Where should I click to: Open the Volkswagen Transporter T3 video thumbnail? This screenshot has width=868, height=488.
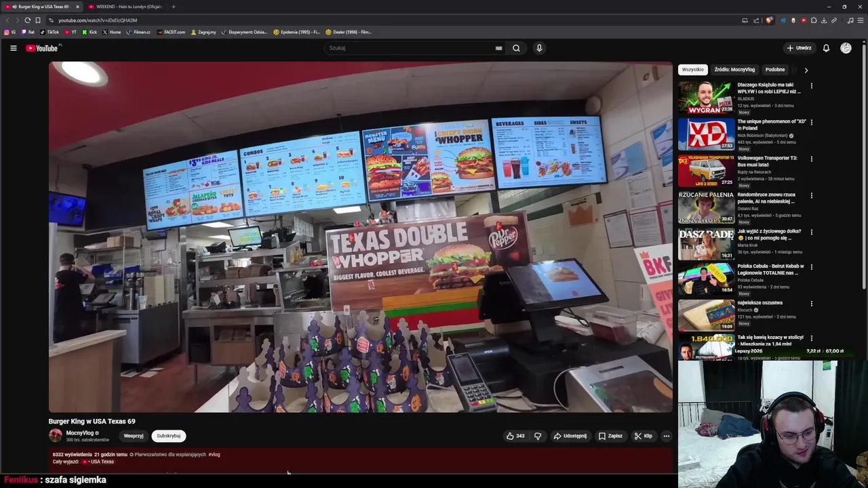[706, 171]
